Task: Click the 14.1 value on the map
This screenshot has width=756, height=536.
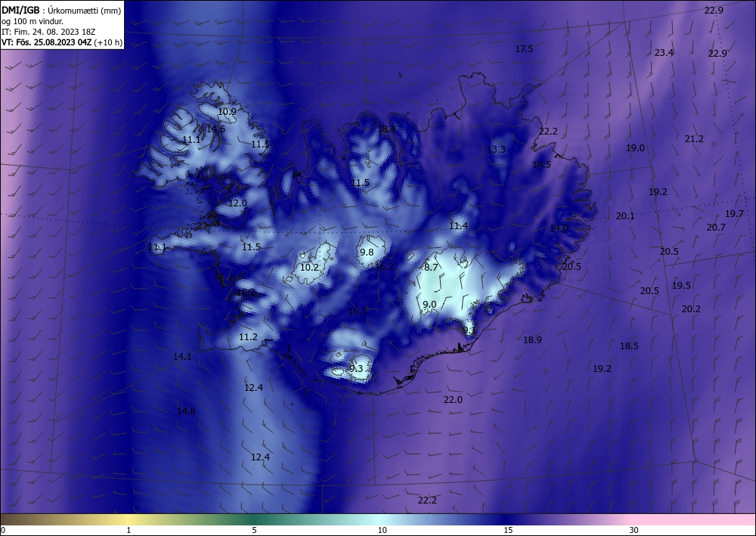Action: pyautogui.click(x=182, y=357)
